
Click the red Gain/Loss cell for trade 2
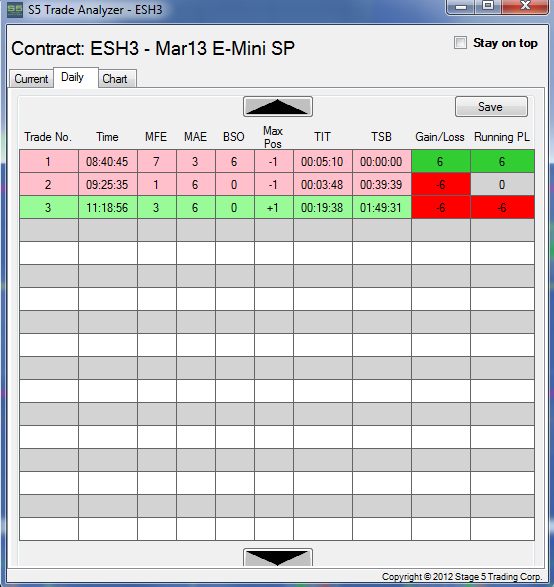441,184
